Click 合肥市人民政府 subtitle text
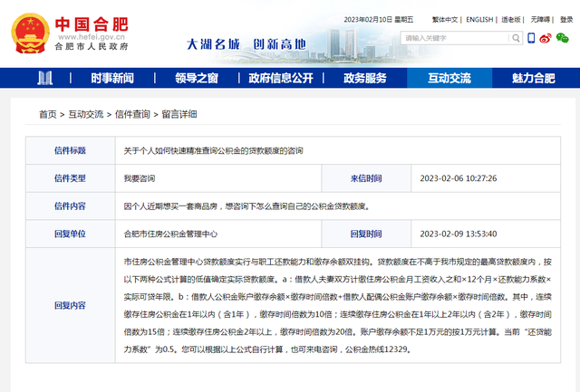580x392 pixels. (92, 46)
